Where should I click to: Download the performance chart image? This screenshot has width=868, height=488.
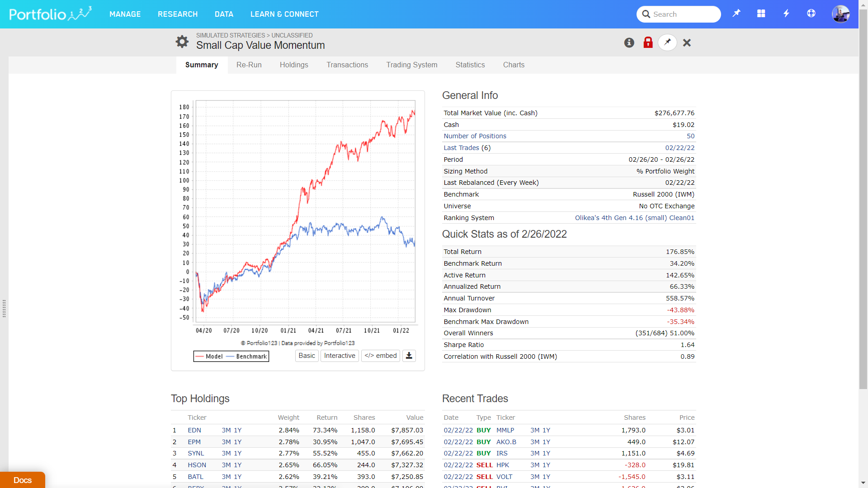409,356
